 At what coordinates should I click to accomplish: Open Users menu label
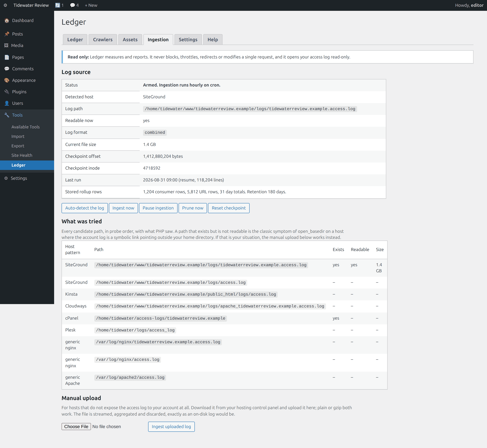point(17,103)
